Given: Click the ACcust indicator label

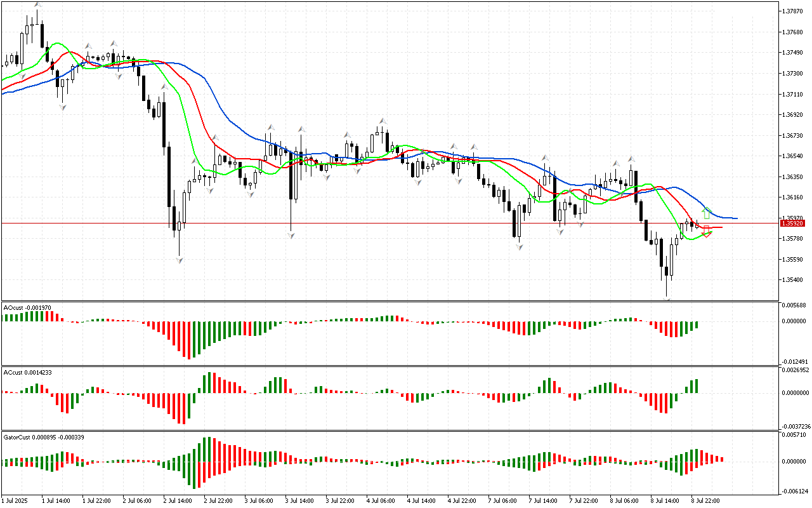Looking at the screenshot, I should (x=27, y=372).
